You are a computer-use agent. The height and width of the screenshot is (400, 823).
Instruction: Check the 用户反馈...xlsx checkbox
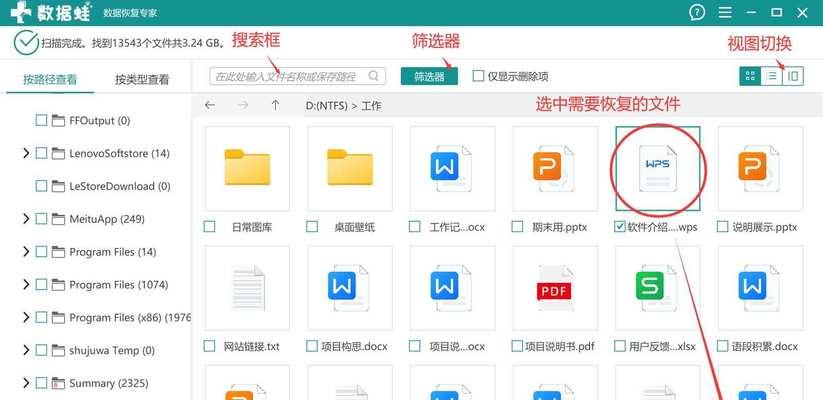(619, 346)
